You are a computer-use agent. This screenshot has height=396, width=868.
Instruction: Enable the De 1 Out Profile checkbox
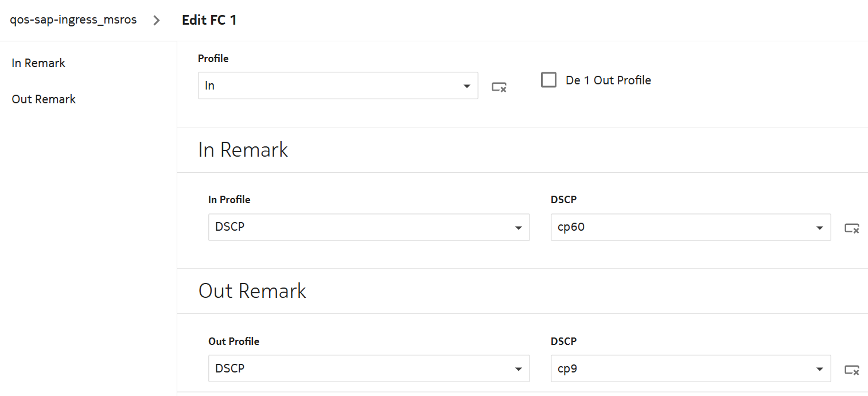[x=549, y=80]
